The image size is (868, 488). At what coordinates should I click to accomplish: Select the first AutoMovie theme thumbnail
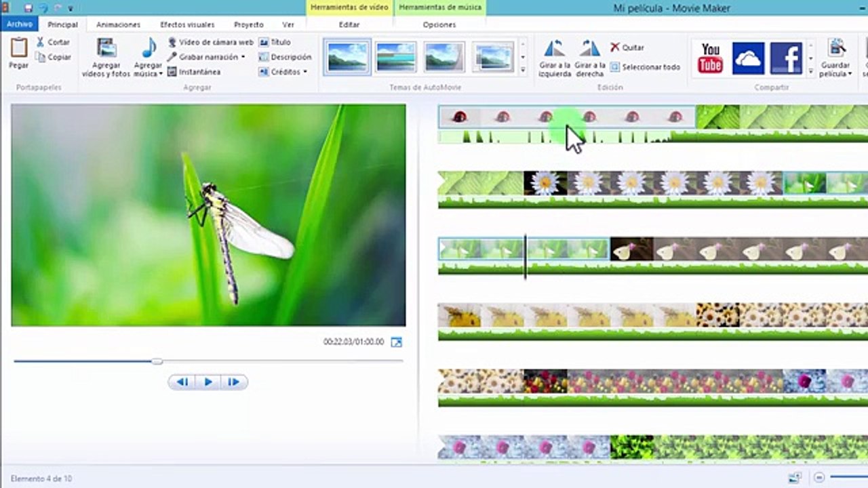[x=347, y=57]
